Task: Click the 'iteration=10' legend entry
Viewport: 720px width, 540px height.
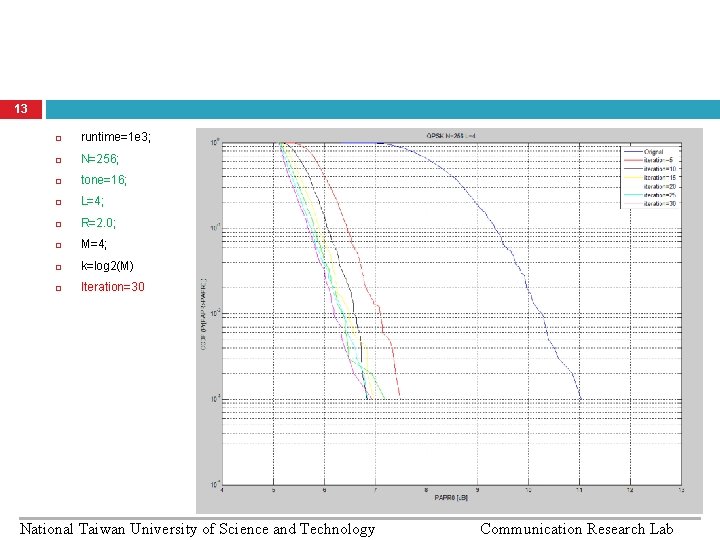Action: click(x=650, y=169)
